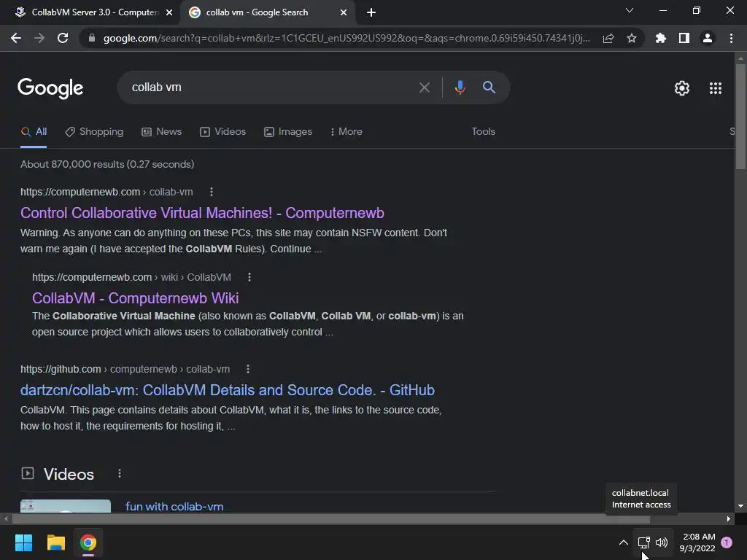This screenshot has height=560, width=747.
Task: Click the Chrome taskbar icon
Action: (88, 542)
